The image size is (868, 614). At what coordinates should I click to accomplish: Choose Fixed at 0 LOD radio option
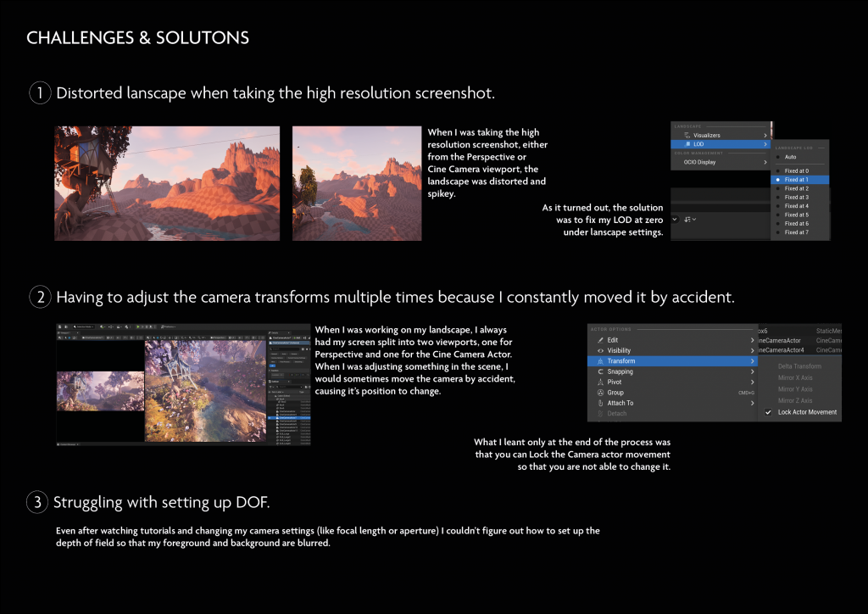[x=778, y=171]
